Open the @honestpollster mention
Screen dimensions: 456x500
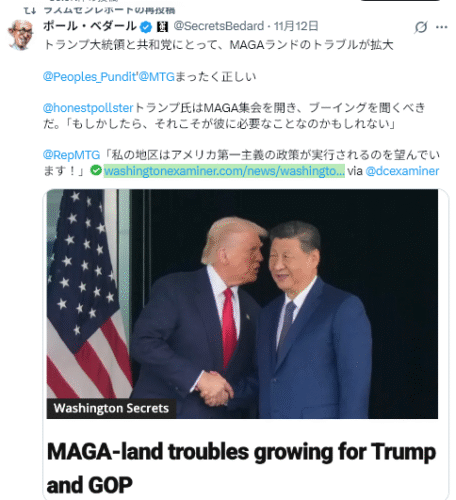[x=88, y=108]
